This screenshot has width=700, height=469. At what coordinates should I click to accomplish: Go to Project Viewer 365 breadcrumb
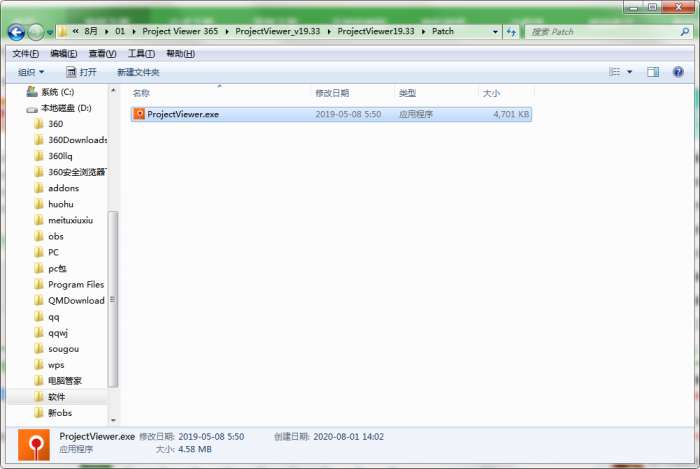pos(180,31)
